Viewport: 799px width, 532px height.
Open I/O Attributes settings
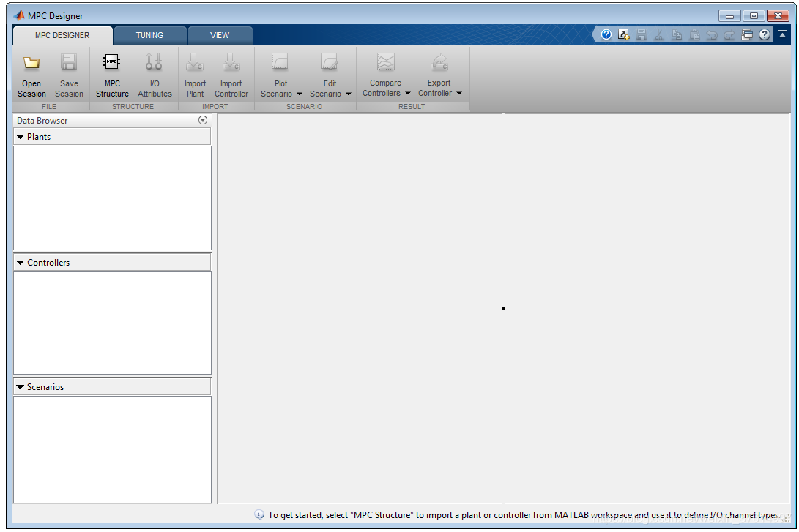155,75
